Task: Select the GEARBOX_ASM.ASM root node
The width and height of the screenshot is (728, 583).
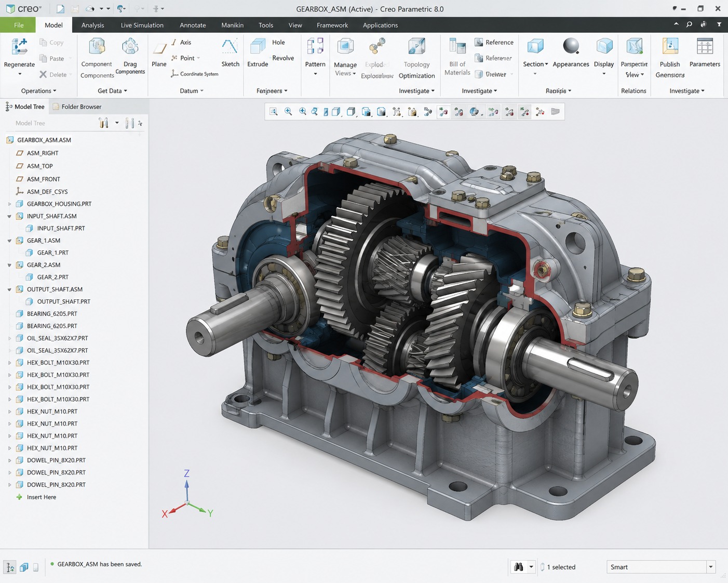Action: [39, 140]
